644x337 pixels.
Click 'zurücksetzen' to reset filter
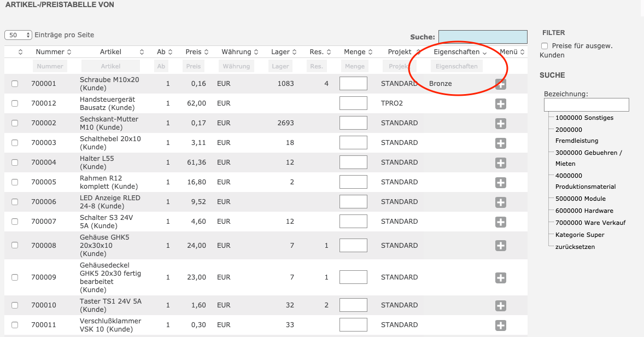pos(575,247)
